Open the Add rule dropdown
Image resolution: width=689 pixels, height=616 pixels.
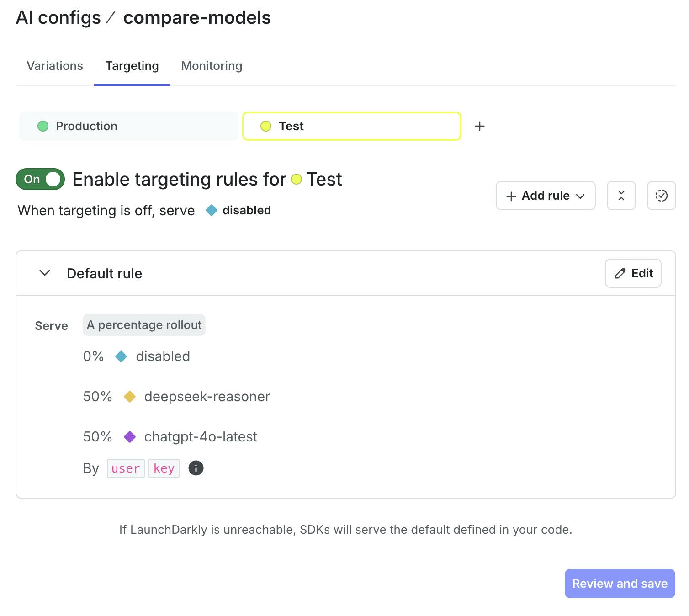pos(546,196)
